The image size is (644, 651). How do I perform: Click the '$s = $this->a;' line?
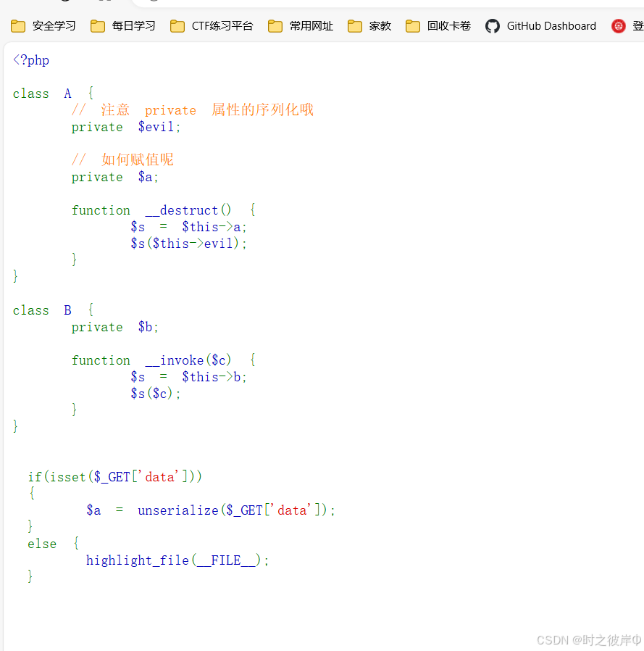(188, 227)
